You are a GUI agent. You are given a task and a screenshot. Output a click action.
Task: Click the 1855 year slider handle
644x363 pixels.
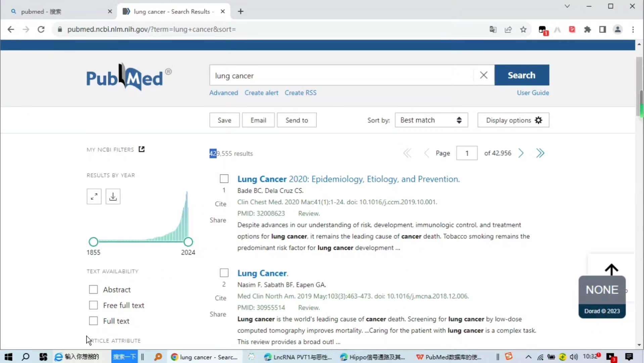coord(93,242)
